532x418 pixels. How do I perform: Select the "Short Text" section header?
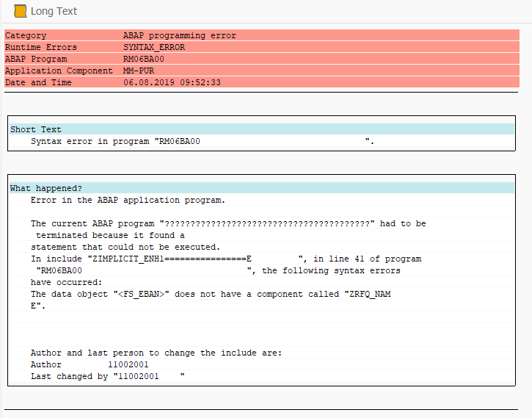[36, 129]
